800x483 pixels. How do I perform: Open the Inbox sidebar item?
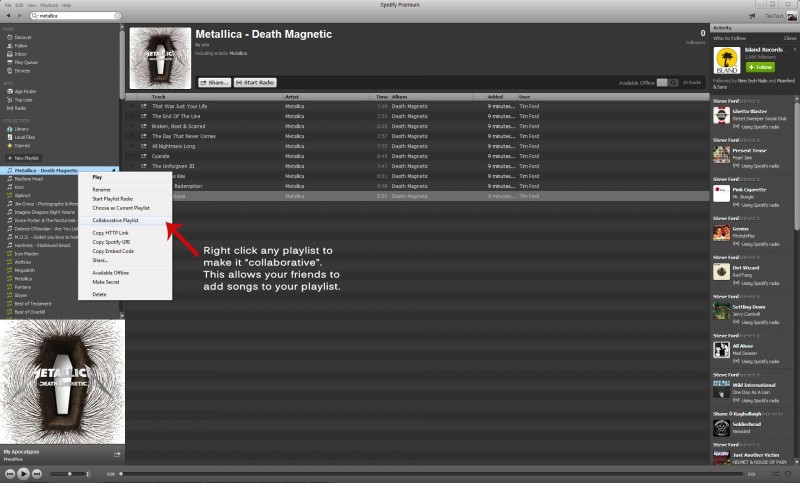coord(21,54)
